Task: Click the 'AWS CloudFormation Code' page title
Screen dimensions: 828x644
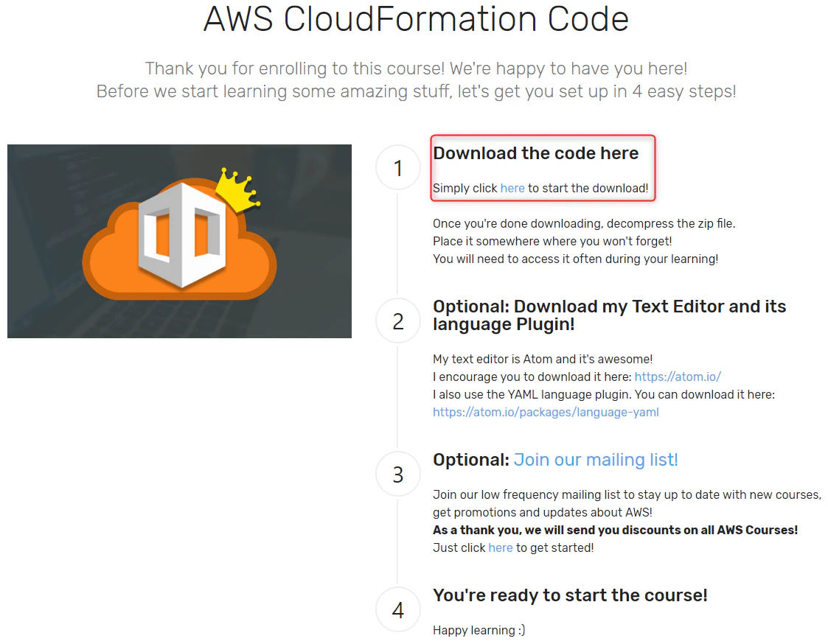Action: pos(416,19)
